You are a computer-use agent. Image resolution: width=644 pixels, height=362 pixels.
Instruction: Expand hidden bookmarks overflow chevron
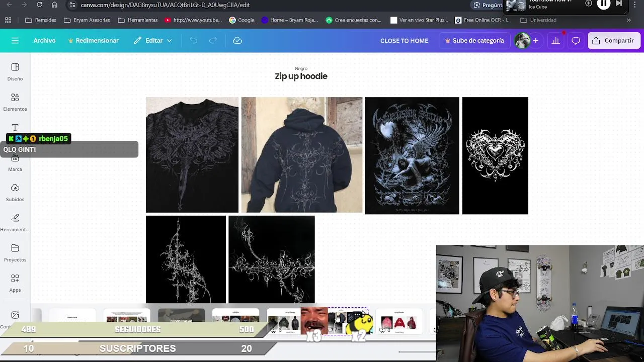click(x=628, y=20)
